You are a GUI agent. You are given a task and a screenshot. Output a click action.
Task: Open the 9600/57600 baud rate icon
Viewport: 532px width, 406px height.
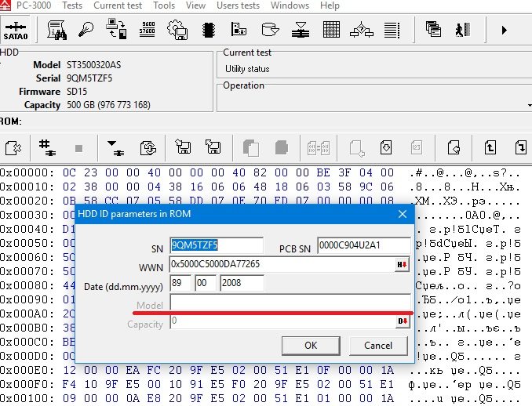[148, 29]
